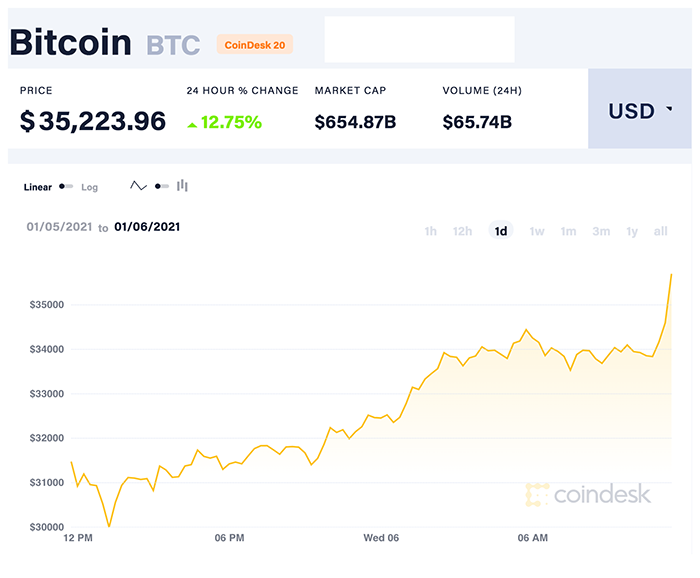Select the line chart icon
Viewport: 700px width, 578px height.
tap(139, 186)
